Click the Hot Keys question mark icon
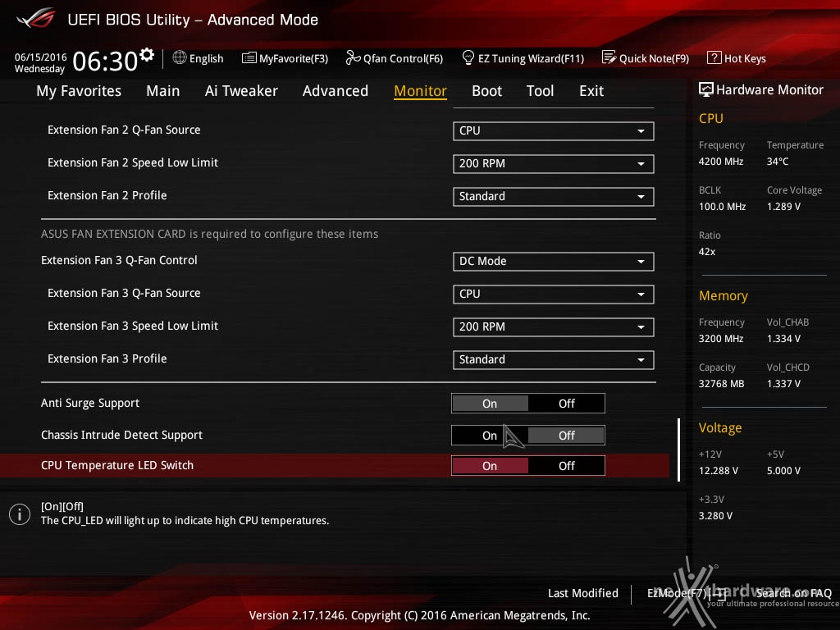The image size is (840, 630). pos(714,57)
